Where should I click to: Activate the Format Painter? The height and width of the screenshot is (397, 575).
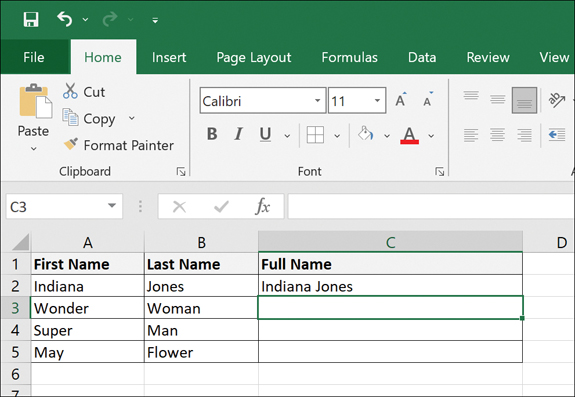click(118, 145)
